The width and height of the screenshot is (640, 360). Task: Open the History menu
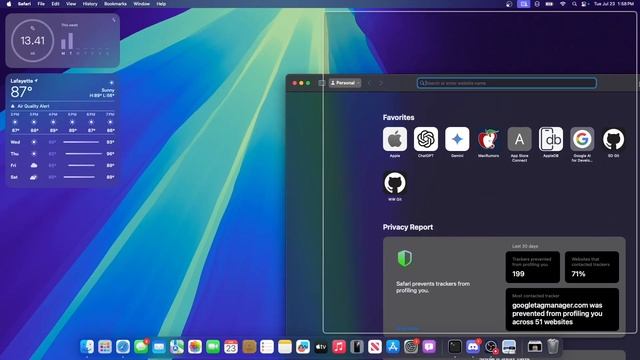click(90, 4)
